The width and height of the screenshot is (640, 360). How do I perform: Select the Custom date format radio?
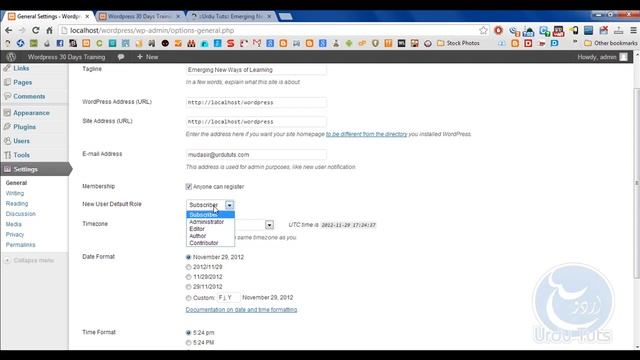click(x=189, y=298)
